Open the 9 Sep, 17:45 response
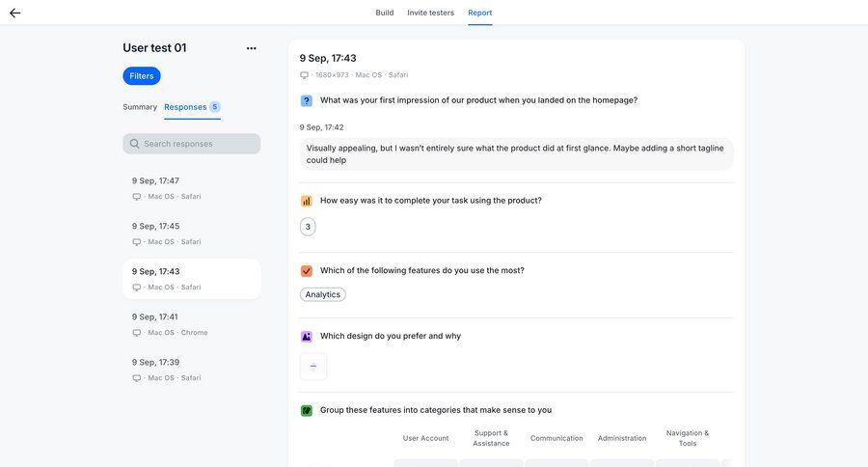Screen dimensions: 868x467 tap(191, 233)
